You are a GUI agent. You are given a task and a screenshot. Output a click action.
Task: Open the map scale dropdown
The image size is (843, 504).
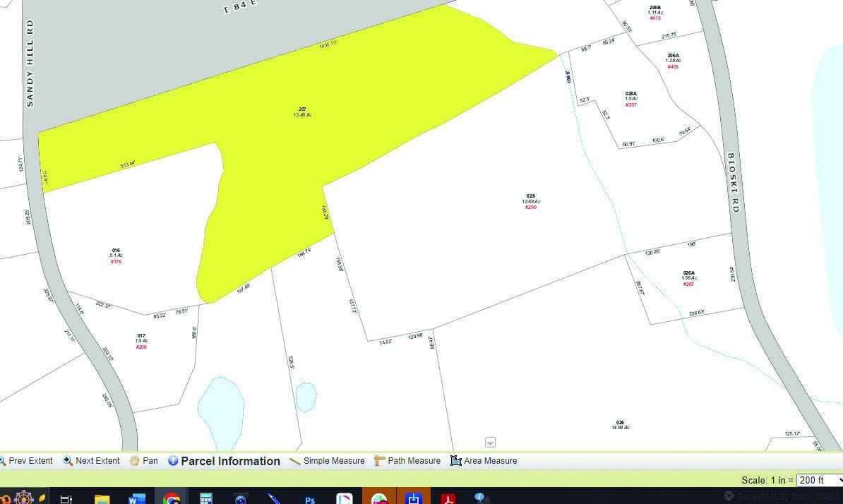(818, 480)
